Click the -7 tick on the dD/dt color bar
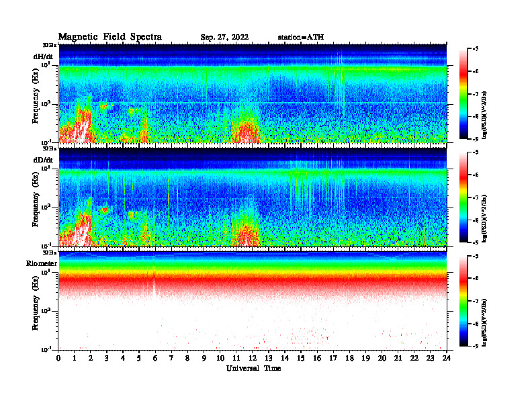 476,197
